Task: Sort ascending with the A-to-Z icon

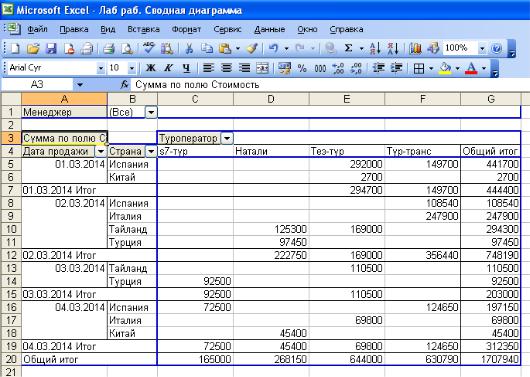Action: pyautogui.click(x=375, y=49)
